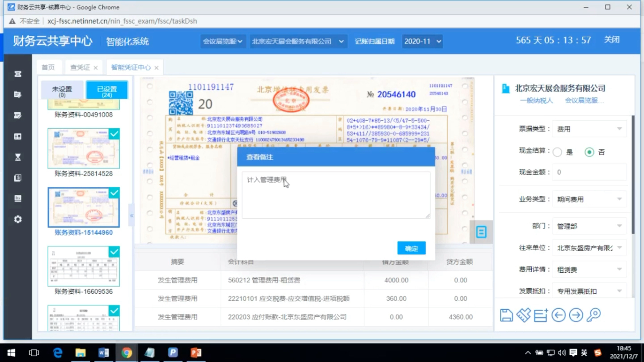The width and height of the screenshot is (644, 362).
Task: Show the 未设置 (0) list
Action: point(62,90)
